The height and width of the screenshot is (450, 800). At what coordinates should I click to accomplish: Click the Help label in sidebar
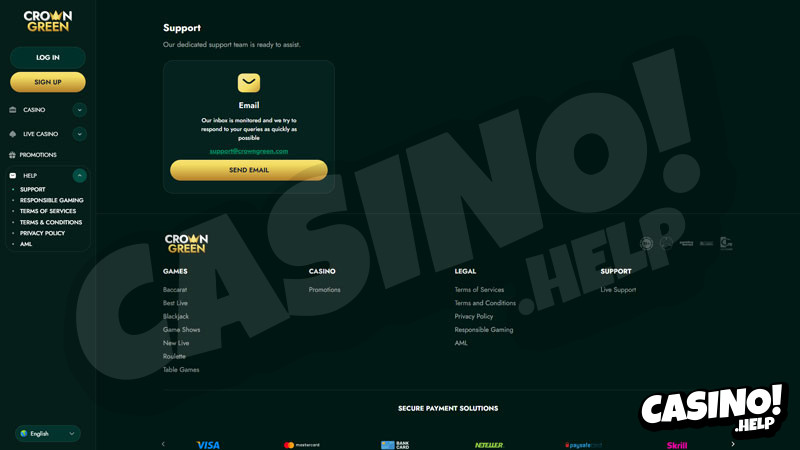coord(30,176)
